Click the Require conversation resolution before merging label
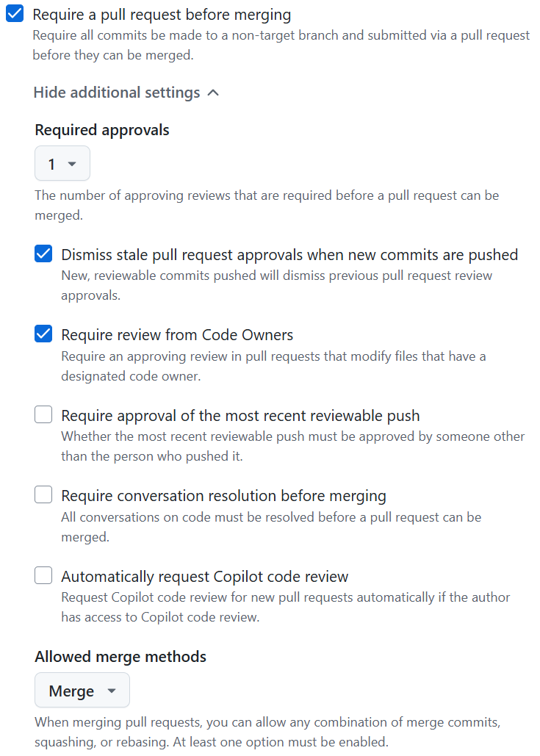Screen dimensions: 540x756 point(223,496)
